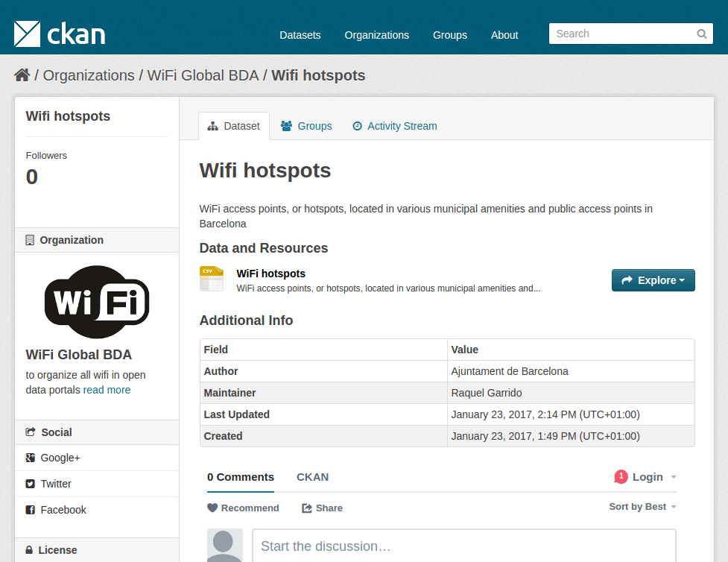
Task: Click the Share arrow icon
Action: pyautogui.click(x=307, y=508)
